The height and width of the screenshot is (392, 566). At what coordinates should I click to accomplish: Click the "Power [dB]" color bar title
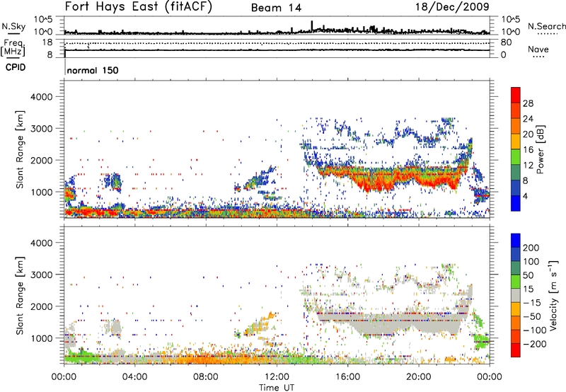540,149
